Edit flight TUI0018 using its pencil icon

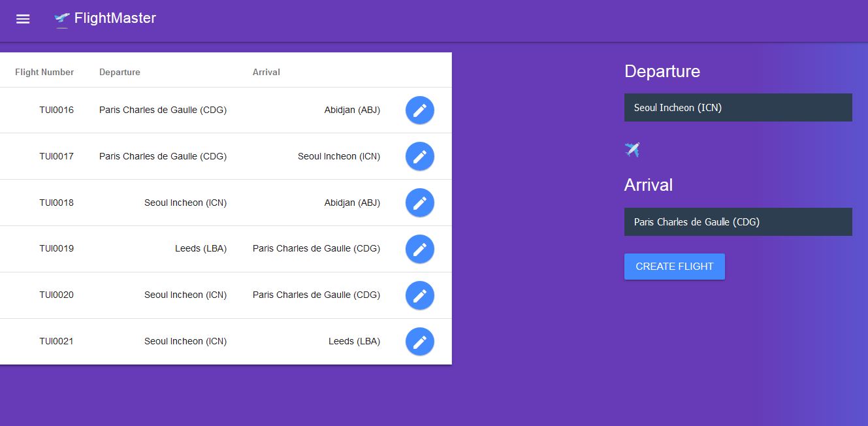point(420,203)
